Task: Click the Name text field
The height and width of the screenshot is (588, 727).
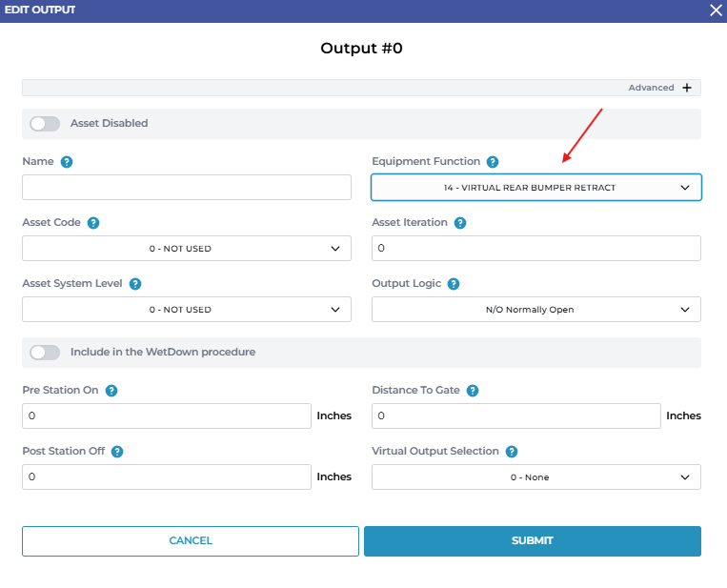Action: pyautogui.click(x=187, y=188)
